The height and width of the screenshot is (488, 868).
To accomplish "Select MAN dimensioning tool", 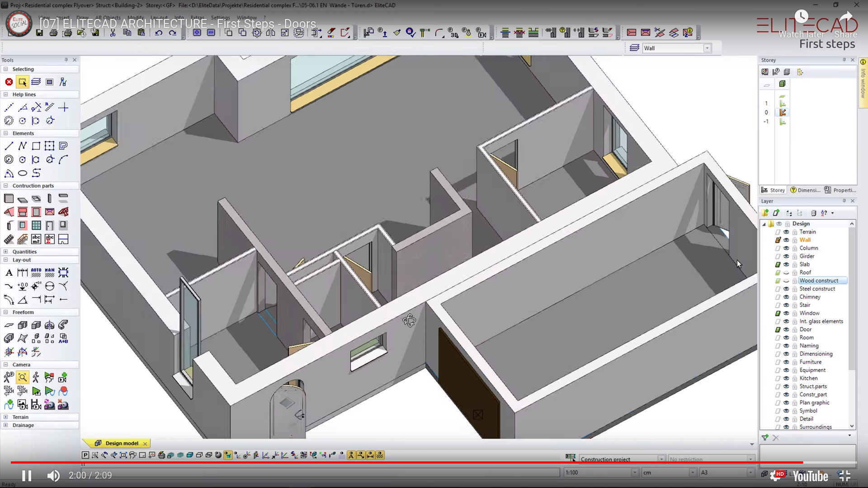I will 50,272.
